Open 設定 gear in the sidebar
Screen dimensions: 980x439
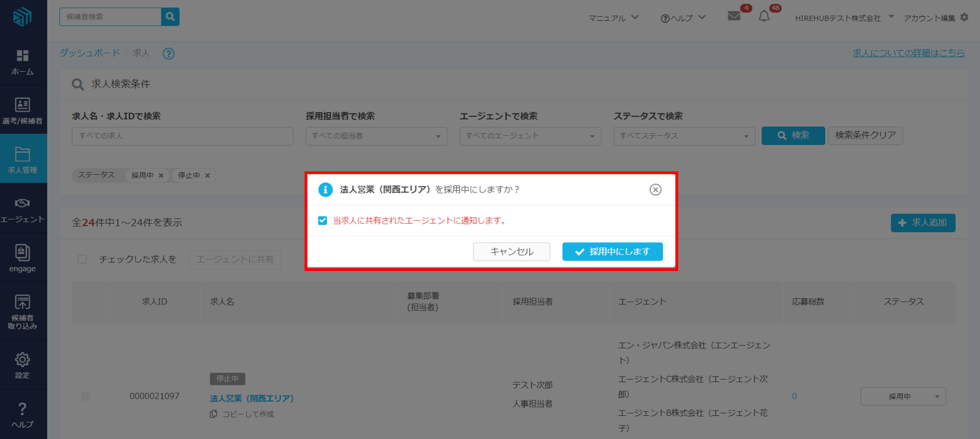23,365
